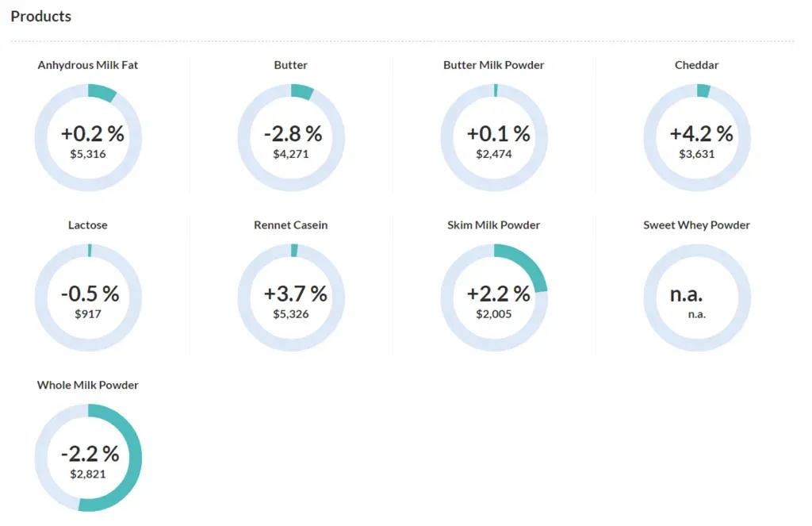Click the +4.2 % Cheddar change value
Screen dimensions: 812x526
coord(701,133)
